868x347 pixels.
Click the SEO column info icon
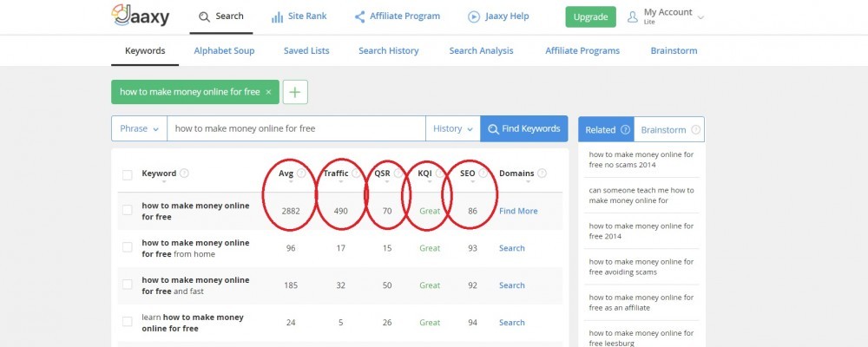[x=483, y=173]
